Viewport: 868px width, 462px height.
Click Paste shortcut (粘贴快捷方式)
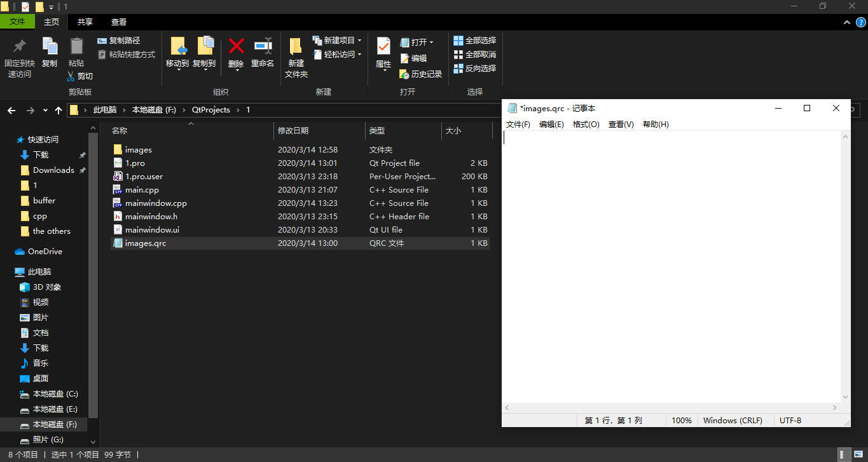126,54
